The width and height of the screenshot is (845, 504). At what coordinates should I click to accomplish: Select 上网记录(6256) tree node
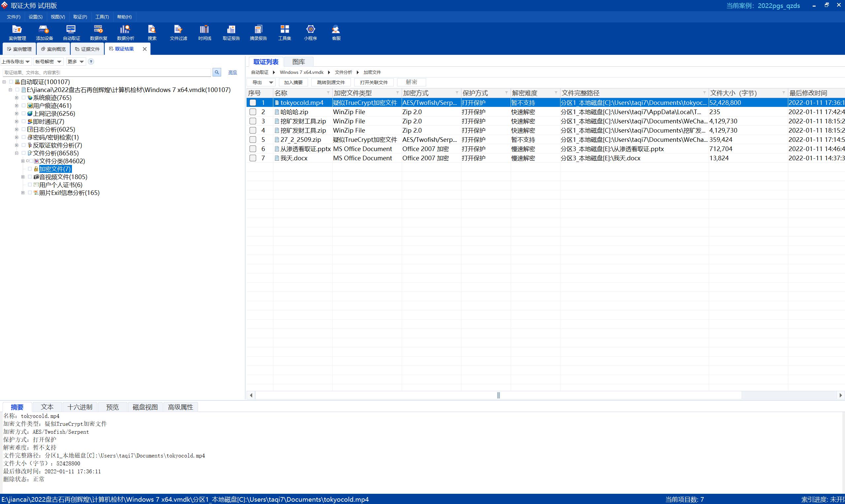click(x=54, y=113)
